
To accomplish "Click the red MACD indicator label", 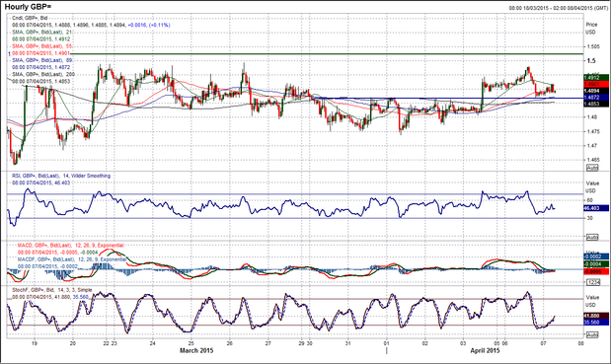I will [70, 246].
